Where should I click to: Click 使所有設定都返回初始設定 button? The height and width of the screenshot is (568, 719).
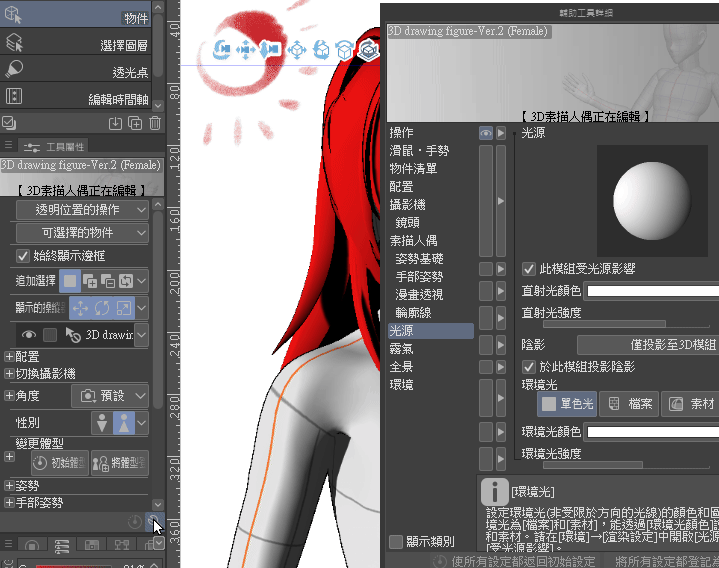tap(514, 561)
